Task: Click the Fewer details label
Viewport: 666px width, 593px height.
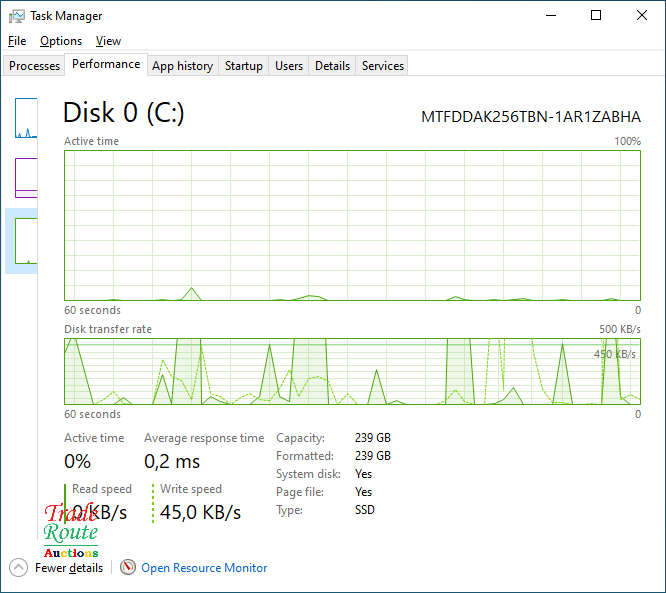Action: coord(69,568)
